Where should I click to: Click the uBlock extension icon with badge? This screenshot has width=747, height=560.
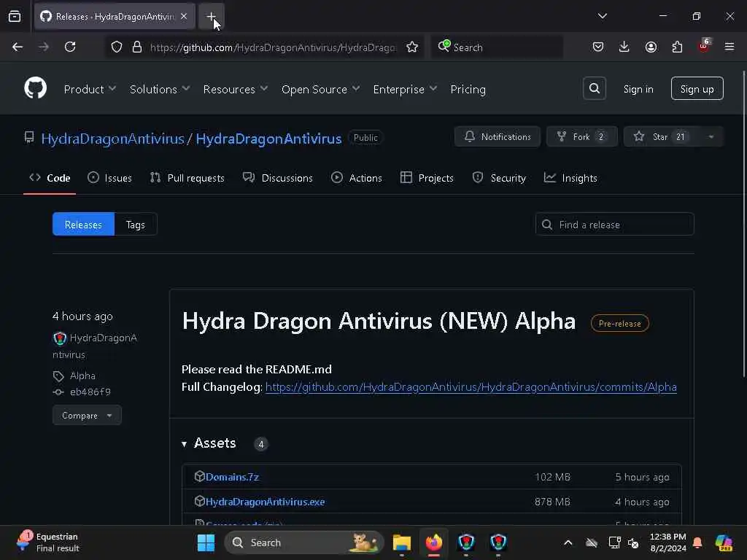pyautogui.click(x=704, y=46)
